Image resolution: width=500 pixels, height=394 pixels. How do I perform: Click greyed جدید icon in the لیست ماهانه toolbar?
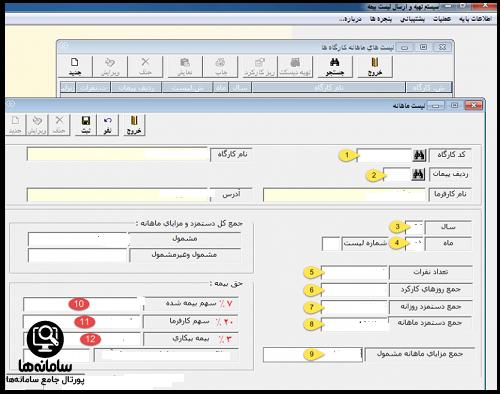point(15,125)
